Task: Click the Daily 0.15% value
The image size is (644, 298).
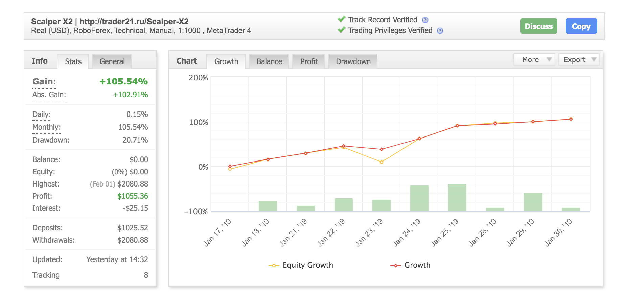Action: tap(137, 115)
